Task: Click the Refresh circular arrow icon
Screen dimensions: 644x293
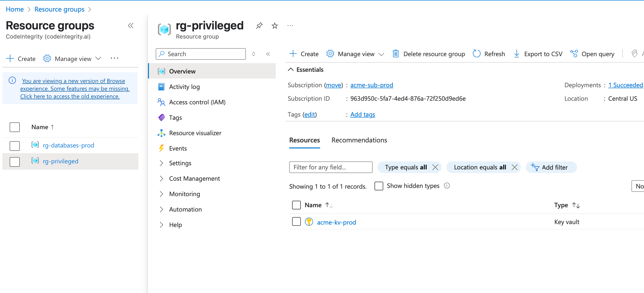Action: point(476,54)
